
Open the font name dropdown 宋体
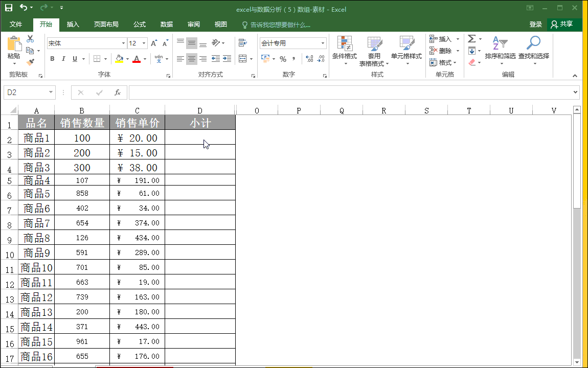pyautogui.click(x=123, y=43)
